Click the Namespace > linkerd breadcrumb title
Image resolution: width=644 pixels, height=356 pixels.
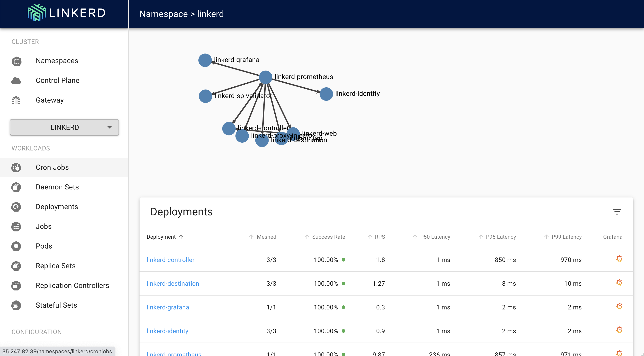182,14
